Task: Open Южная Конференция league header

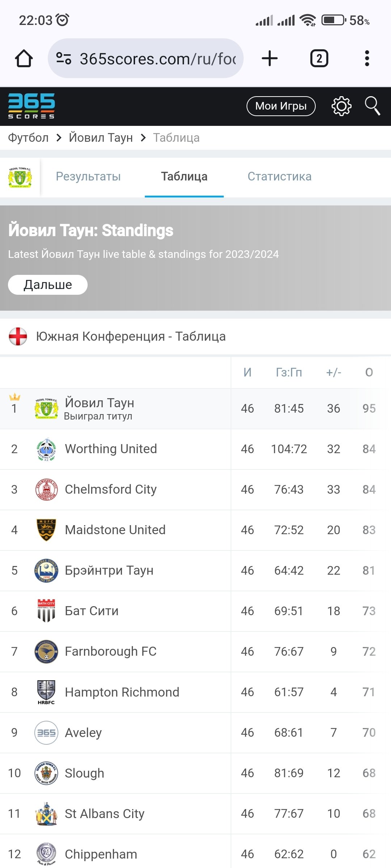Action: click(131, 336)
